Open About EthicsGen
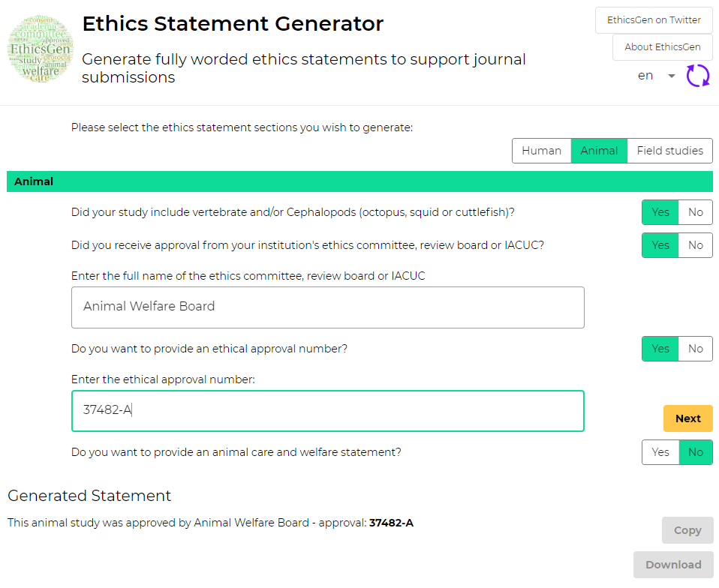The height and width of the screenshot is (588, 719). tap(662, 47)
